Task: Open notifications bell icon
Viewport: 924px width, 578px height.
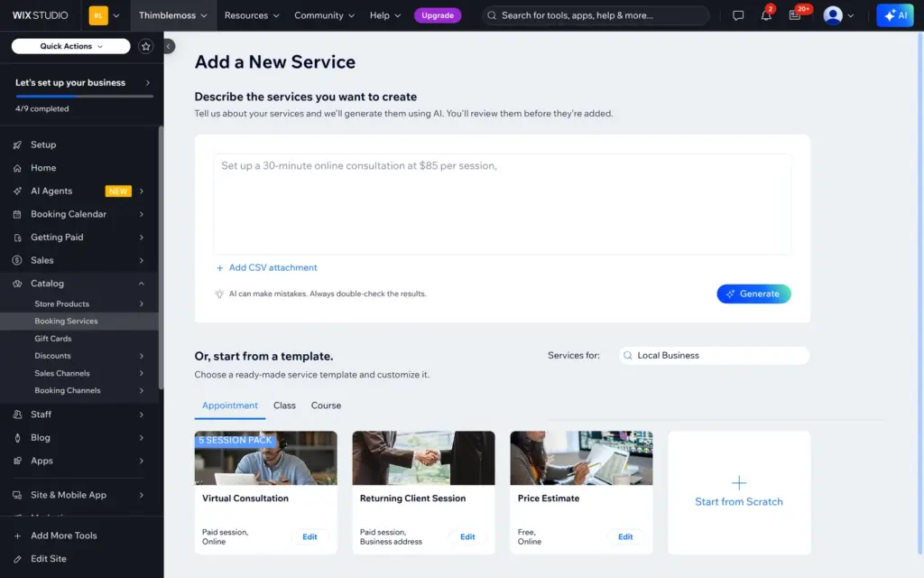Action: 766,15
